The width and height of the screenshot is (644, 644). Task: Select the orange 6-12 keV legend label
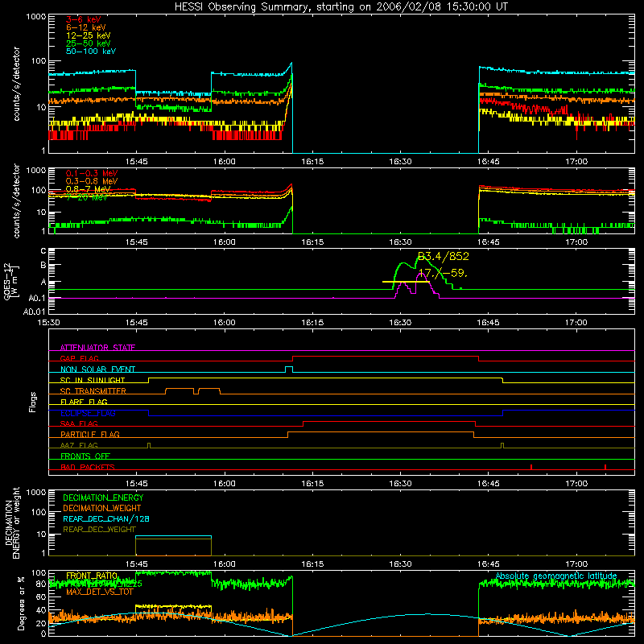click(x=85, y=27)
